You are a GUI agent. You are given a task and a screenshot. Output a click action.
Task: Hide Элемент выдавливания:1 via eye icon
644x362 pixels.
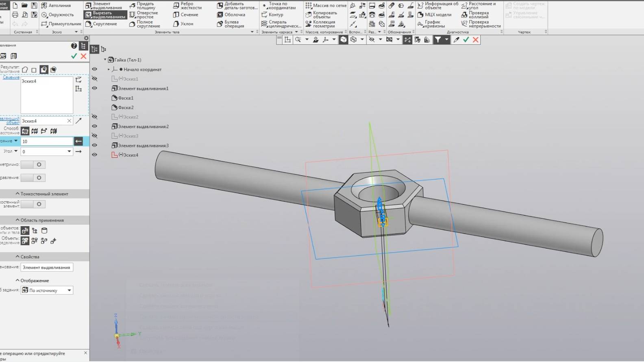95,88
